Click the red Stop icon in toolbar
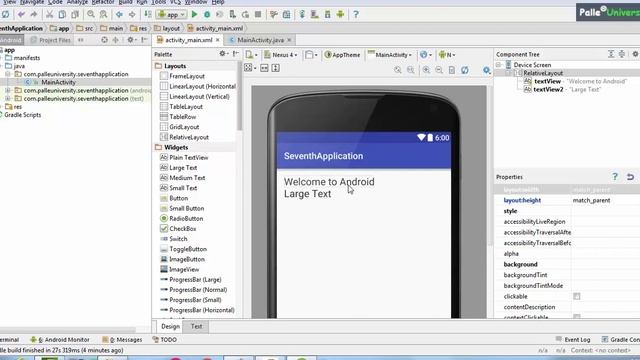The height and width of the screenshot is (360, 640). 258,15
